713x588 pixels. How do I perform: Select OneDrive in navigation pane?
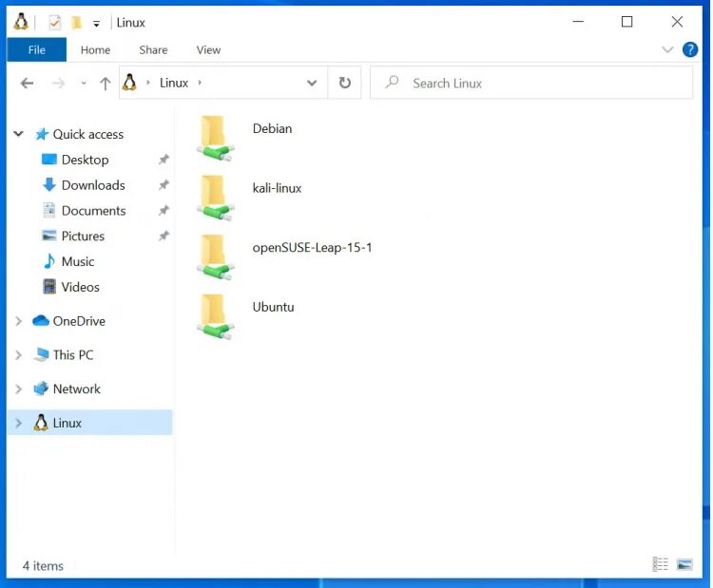79,321
